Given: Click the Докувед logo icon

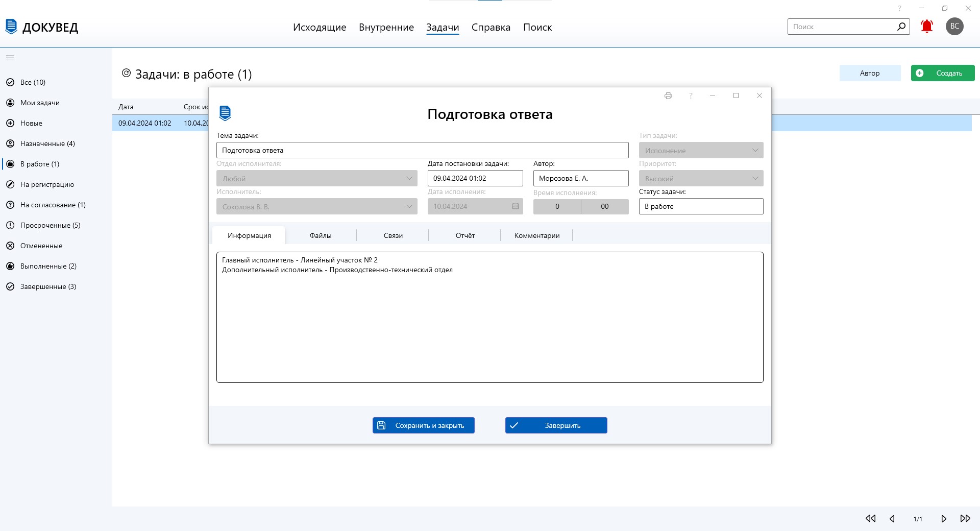Looking at the screenshot, I should coord(11,27).
